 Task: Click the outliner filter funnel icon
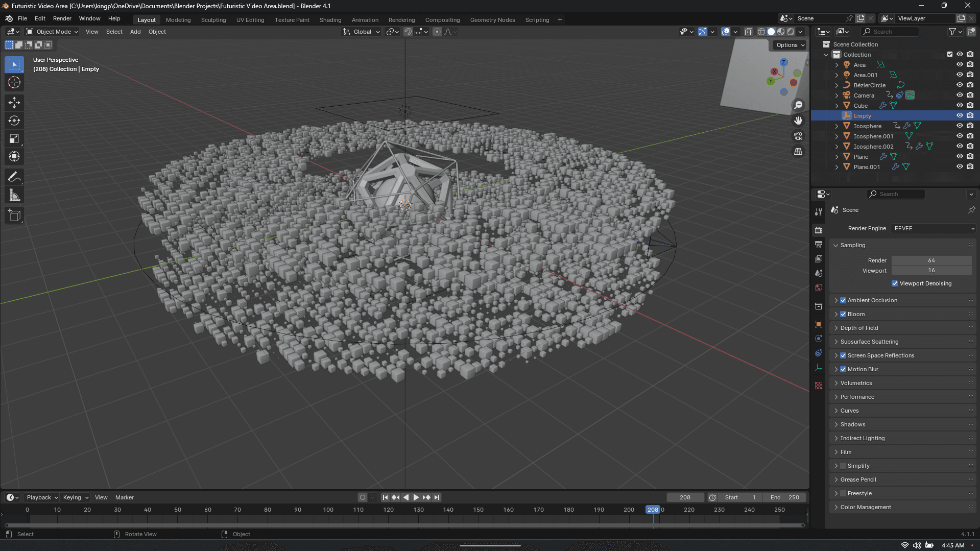coord(952,32)
